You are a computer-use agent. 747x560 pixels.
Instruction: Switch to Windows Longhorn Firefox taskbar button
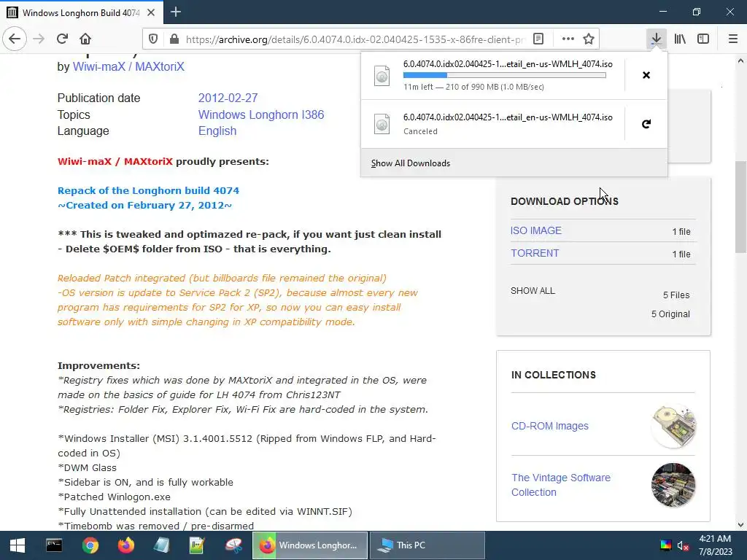pos(309,545)
